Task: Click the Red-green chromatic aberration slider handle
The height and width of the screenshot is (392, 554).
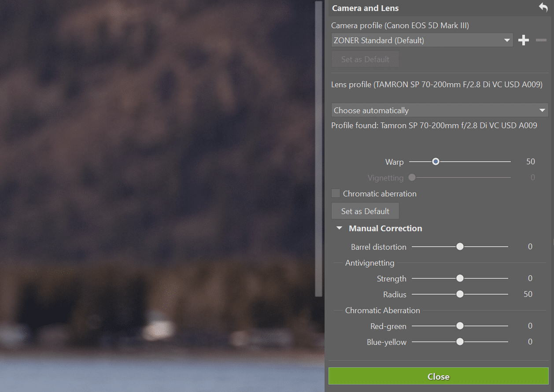Action: pyautogui.click(x=460, y=326)
